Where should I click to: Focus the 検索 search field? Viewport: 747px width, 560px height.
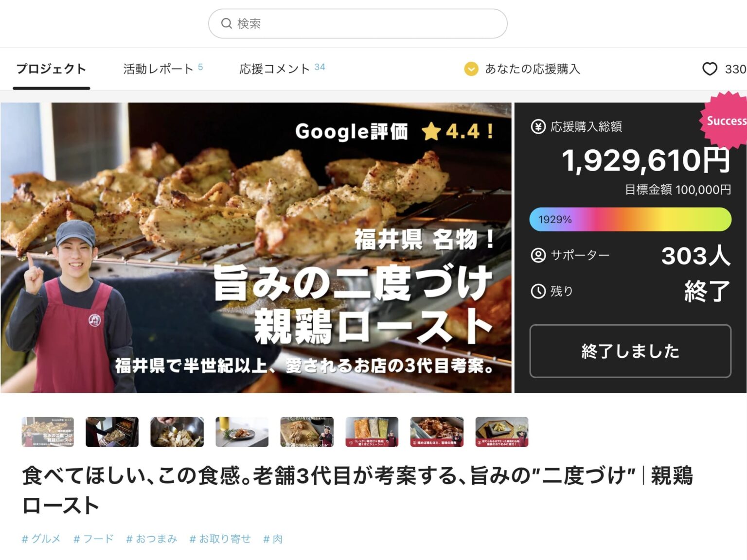(358, 23)
